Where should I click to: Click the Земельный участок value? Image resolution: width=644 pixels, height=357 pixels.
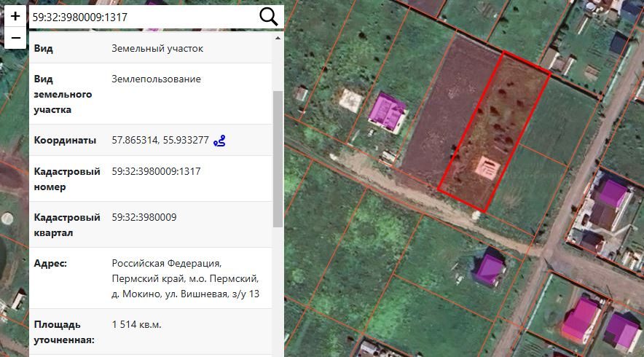coord(157,49)
